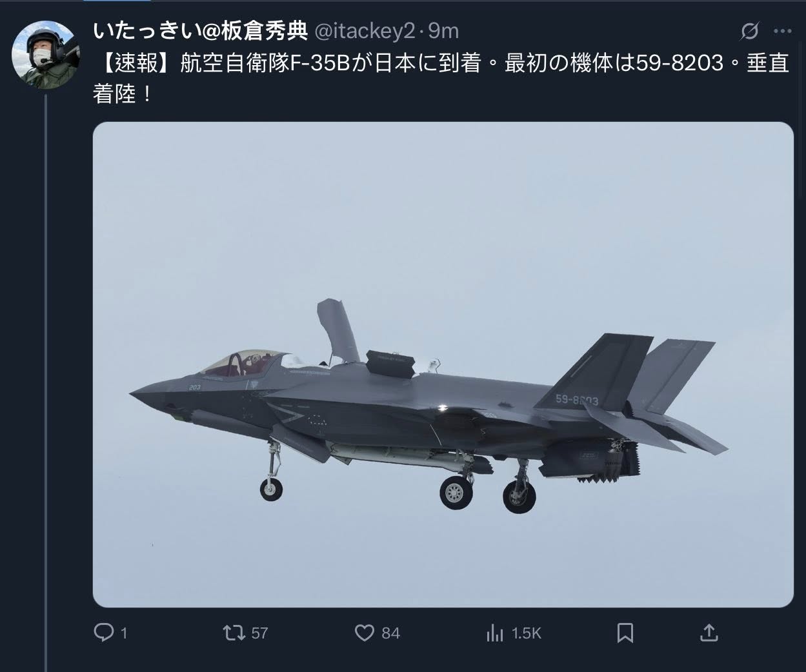Click the reply count 1
Image resolution: width=806 pixels, height=672 pixels.
click(124, 633)
